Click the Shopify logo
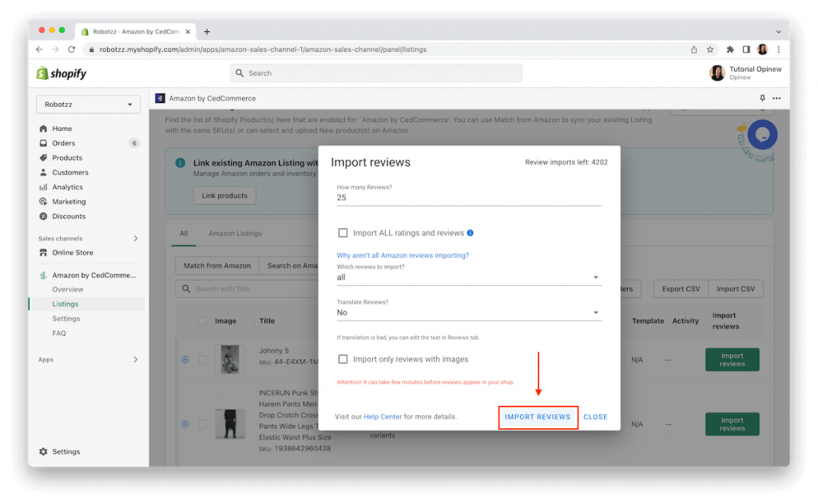 (61, 73)
